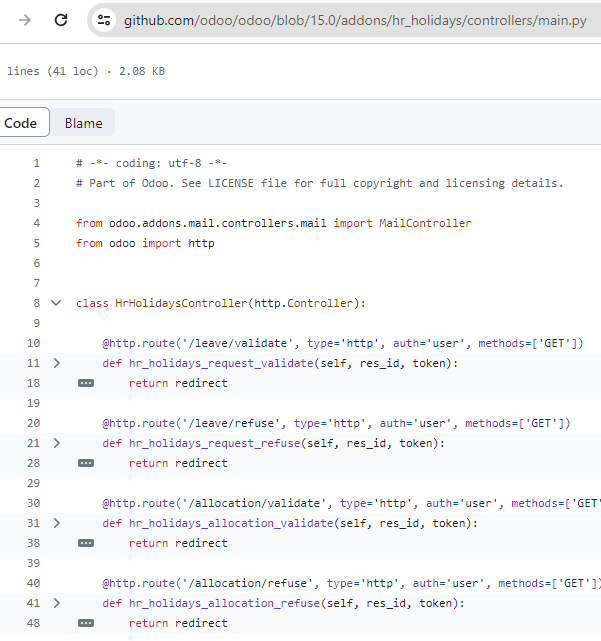Select line number 41
601x641 pixels.
pos(34,603)
